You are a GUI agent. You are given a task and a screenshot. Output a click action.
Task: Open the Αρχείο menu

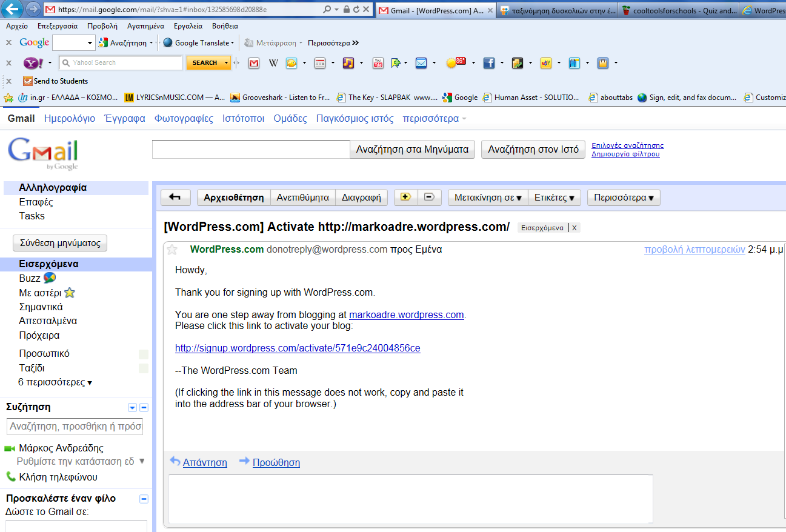[x=17, y=26]
